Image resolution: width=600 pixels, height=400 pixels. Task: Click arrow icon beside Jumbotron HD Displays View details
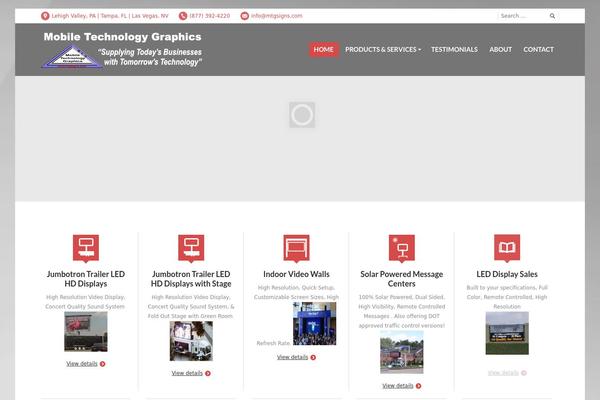(103, 364)
